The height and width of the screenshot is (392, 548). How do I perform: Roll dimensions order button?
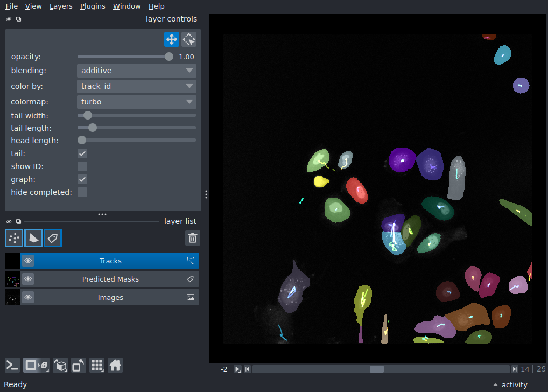tap(60, 366)
